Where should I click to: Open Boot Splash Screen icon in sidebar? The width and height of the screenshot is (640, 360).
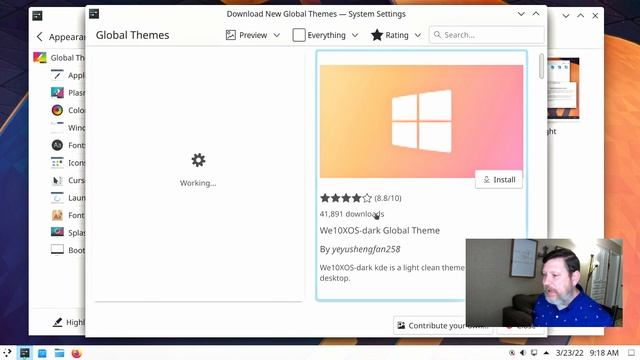pos(57,250)
